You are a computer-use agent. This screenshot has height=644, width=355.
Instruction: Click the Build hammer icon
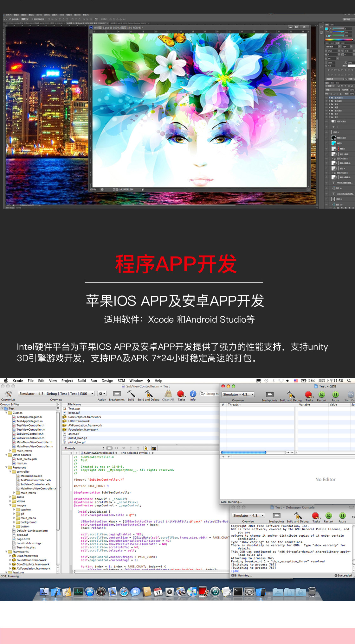pyautogui.click(x=131, y=394)
